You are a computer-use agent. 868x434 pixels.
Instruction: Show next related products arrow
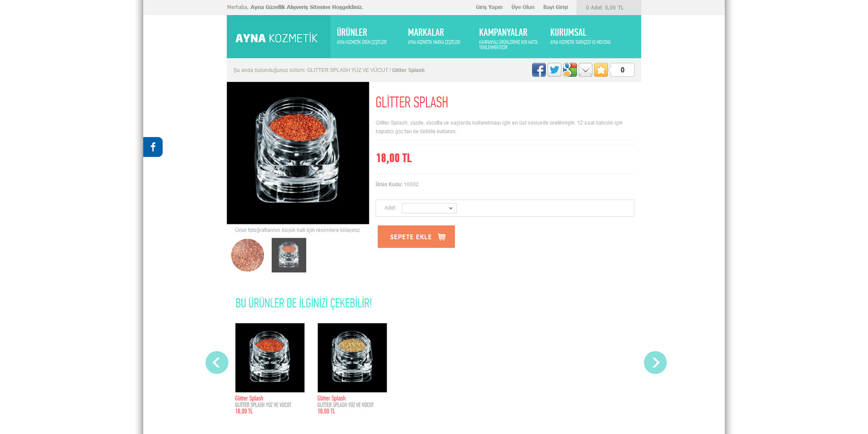(655, 362)
